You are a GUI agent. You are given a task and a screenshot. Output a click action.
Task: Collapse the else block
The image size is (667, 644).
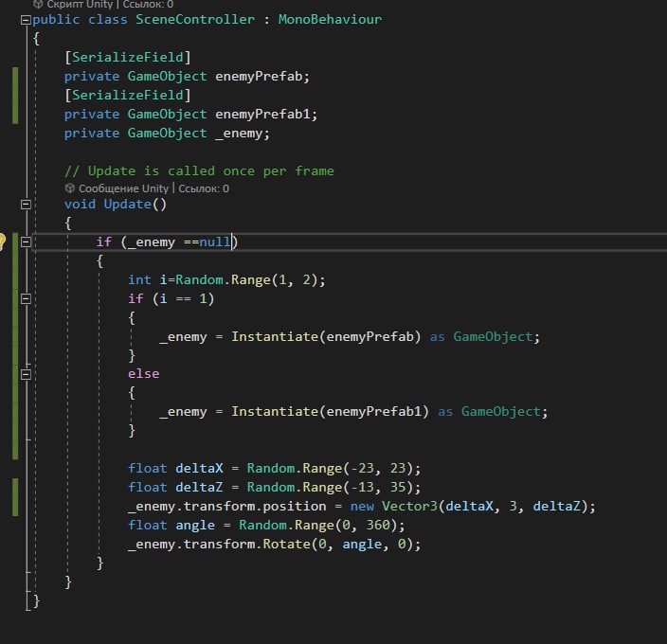tap(26, 374)
